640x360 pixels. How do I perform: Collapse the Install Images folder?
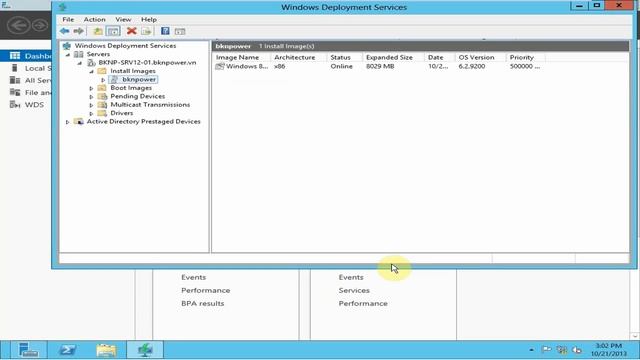click(x=91, y=71)
